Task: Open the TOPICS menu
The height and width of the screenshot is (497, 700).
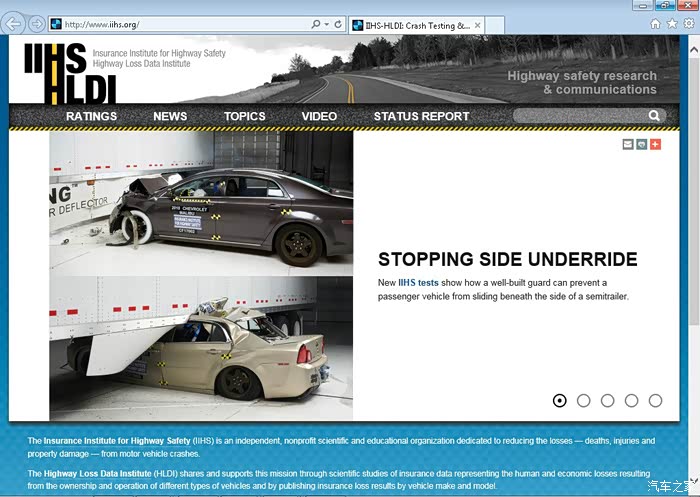Action: (245, 117)
